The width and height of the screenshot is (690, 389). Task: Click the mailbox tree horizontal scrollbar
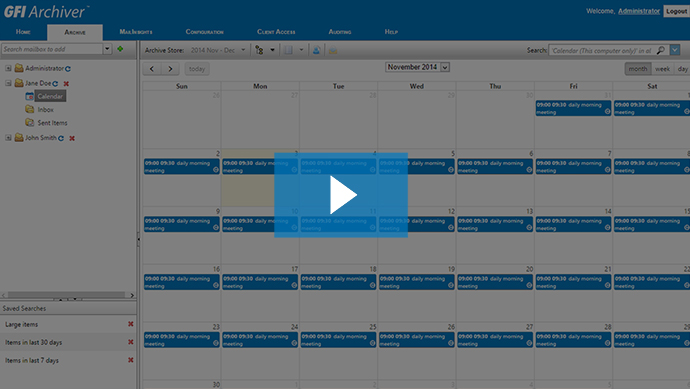point(66,295)
